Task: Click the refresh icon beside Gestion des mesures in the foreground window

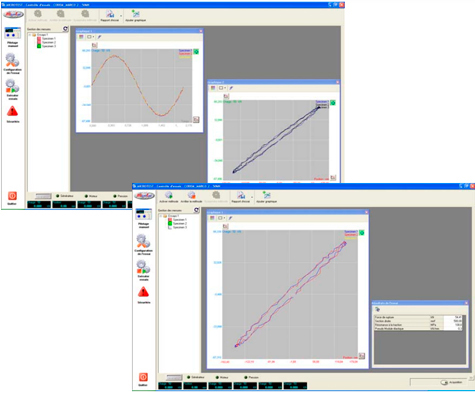Action: [196, 210]
